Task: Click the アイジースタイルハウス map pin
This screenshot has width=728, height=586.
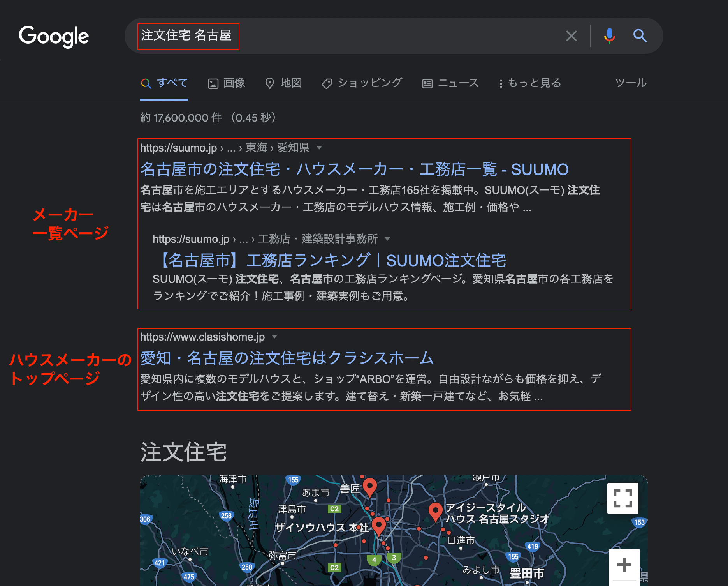Action: point(435,512)
